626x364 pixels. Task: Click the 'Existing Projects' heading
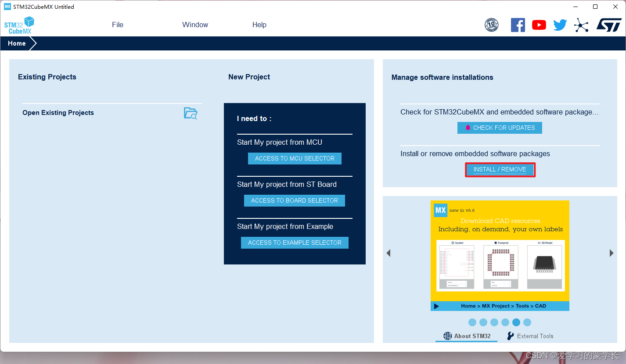tap(47, 77)
